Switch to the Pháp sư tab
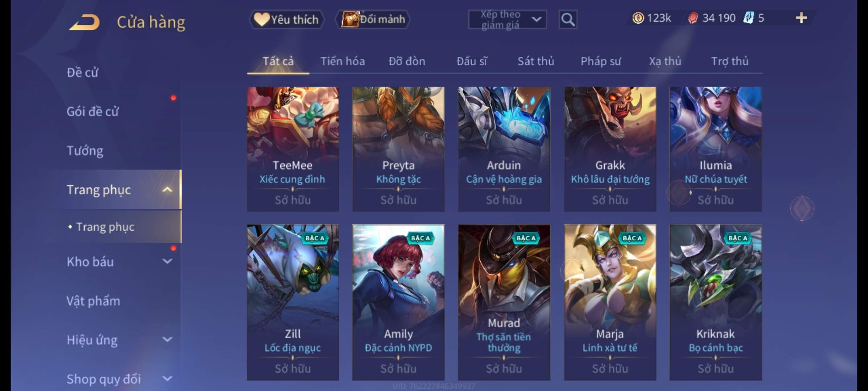 [601, 61]
